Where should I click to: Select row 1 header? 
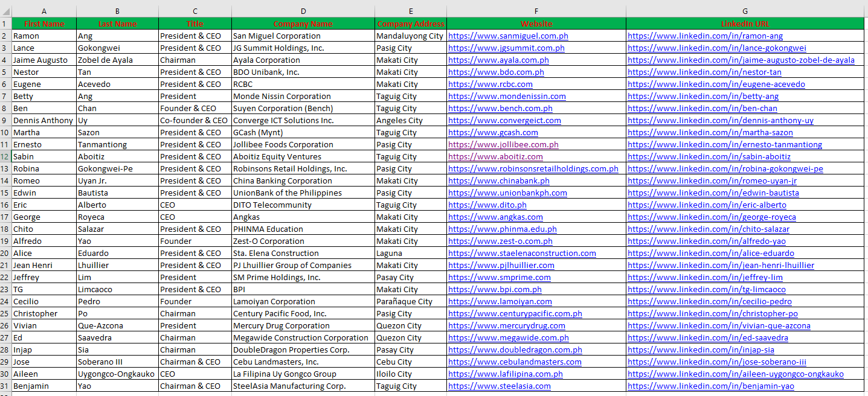click(5, 24)
